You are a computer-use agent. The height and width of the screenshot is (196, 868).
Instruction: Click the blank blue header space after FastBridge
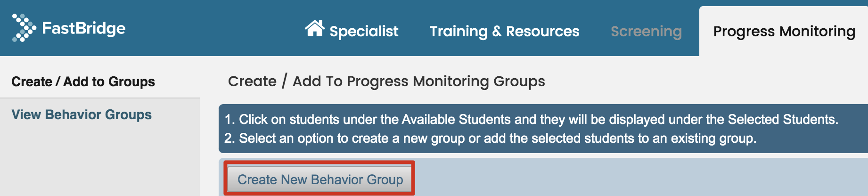pyautogui.click(x=212, y=28)
